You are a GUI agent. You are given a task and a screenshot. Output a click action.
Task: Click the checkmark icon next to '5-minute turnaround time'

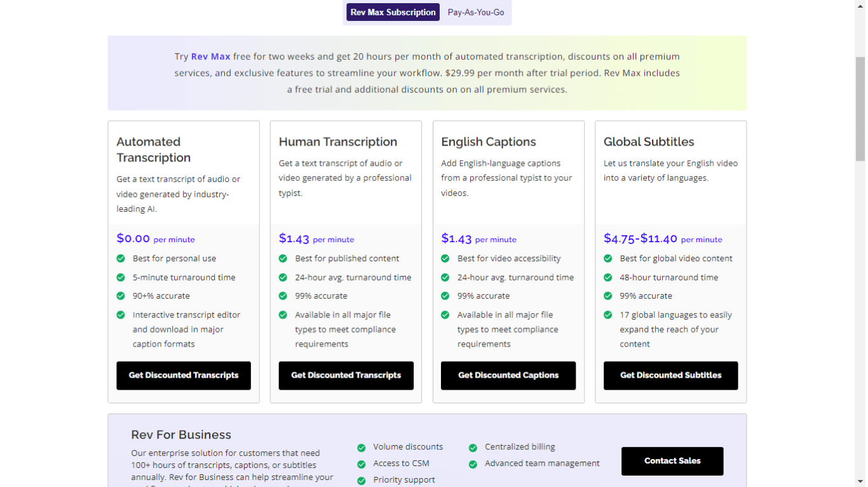coord(121,278)
